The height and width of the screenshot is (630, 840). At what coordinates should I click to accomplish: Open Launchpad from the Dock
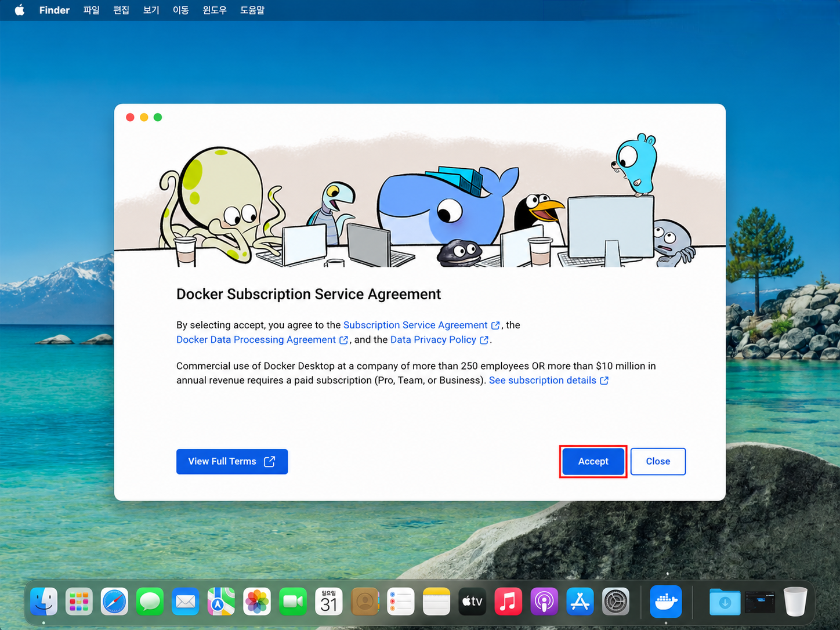pyautogui.click(x=79, y=602)
